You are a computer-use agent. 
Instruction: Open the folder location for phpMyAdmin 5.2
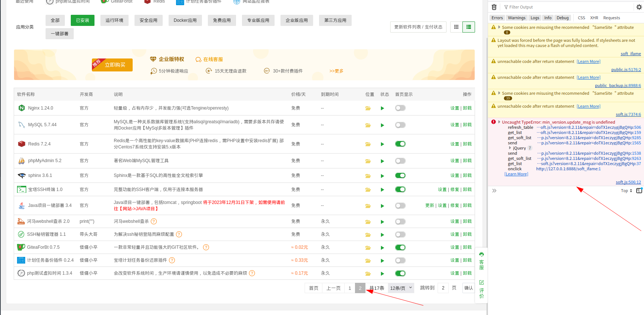368,161
